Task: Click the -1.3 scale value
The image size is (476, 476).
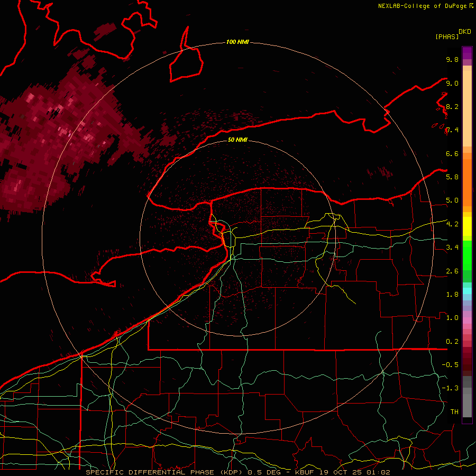Action: [450, 388]
